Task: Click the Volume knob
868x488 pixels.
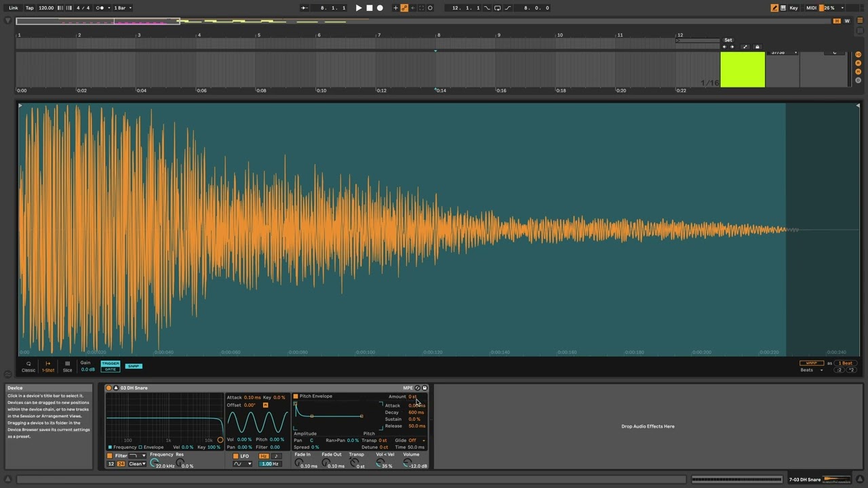Action: pos(407,462)
